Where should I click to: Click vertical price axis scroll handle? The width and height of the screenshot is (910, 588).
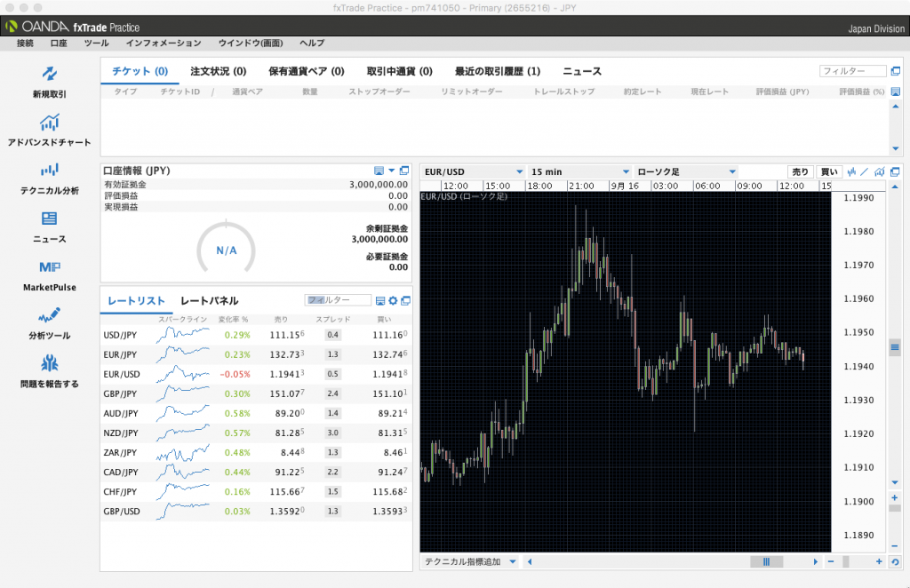coord(894,348)
